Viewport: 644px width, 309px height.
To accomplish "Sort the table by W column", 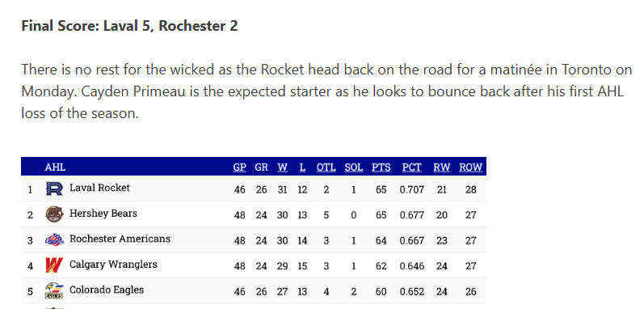I will coord(282,167).
